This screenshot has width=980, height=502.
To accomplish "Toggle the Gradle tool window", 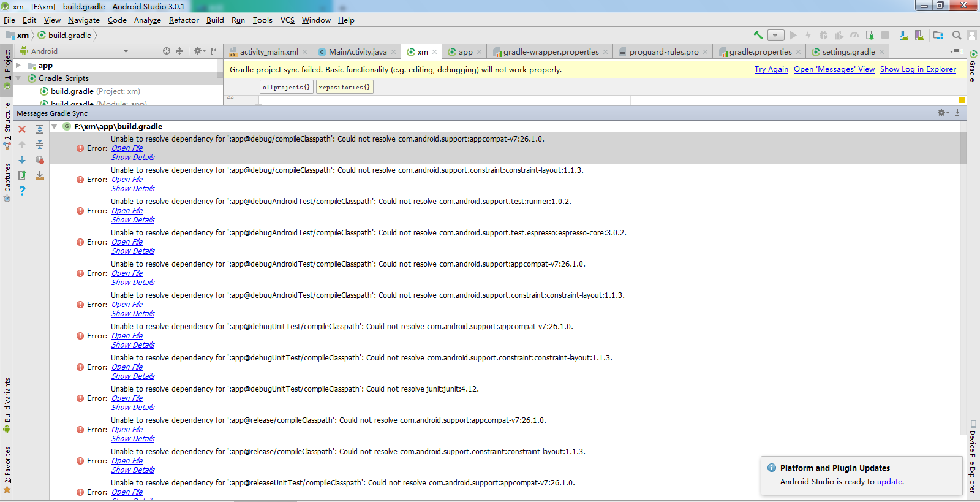I will 973,67.
